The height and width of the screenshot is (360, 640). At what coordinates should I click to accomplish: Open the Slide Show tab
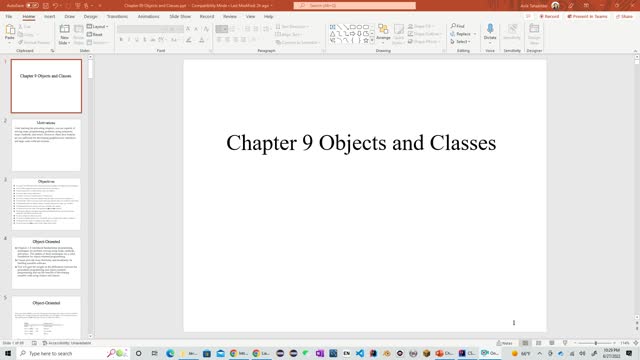tap(180, 16)
